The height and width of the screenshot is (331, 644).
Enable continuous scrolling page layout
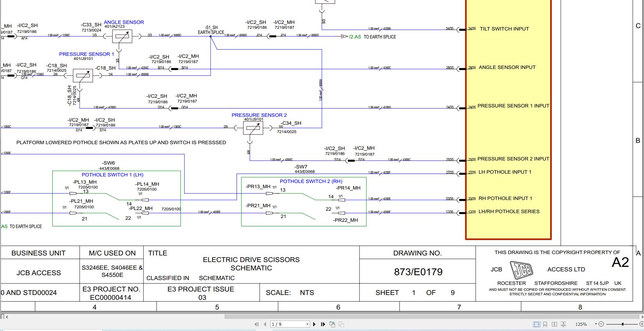pos(545,324)
